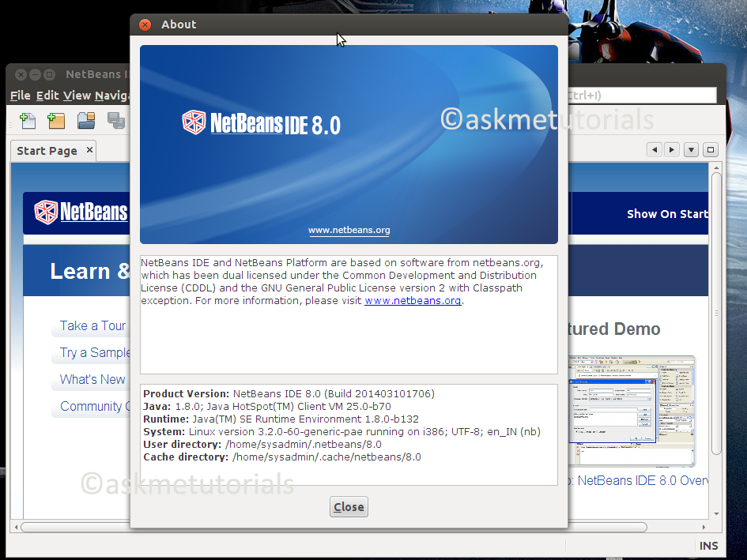
Task: Click the NetBeans IDE 8.0 splash logo
Action: 261,123
